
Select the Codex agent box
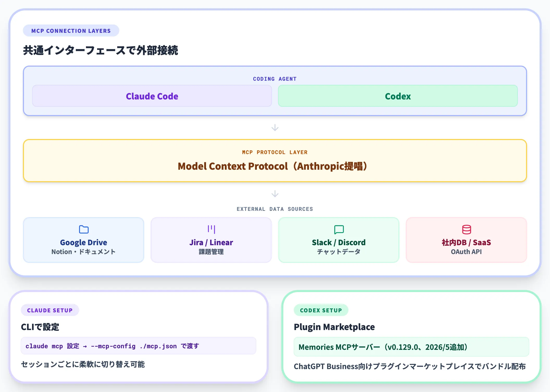398,96
